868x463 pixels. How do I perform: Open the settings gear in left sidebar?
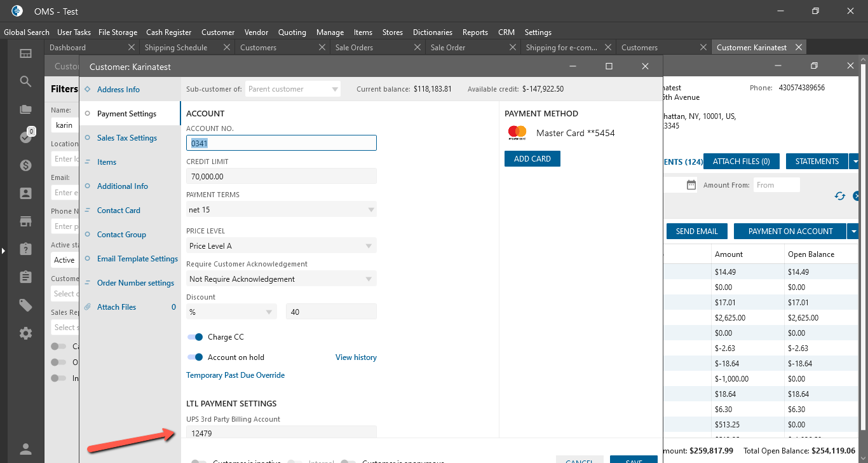pyautogui.click(x=25, y=333)
